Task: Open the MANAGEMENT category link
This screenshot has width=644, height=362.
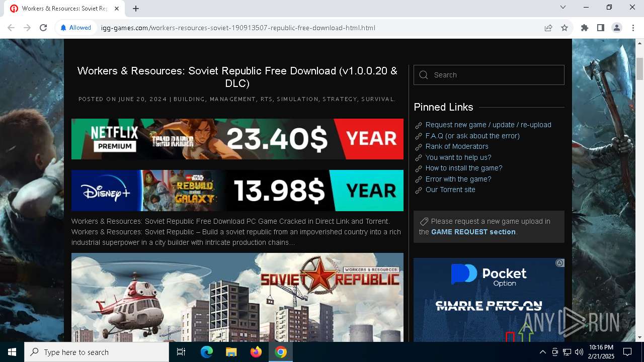Action: pyautogui.click(x=232, y=99)
